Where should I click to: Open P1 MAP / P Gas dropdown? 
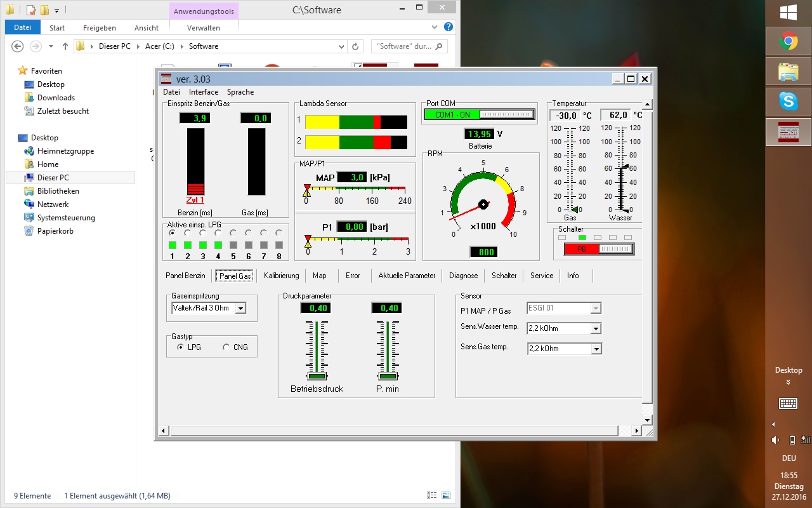595,309
